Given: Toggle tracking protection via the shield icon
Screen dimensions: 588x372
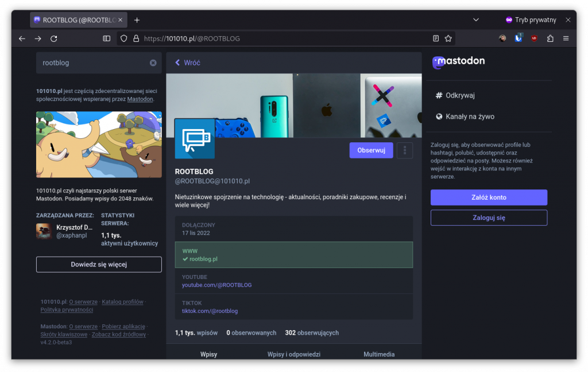Looking at the screenshot, I should 123,38.
